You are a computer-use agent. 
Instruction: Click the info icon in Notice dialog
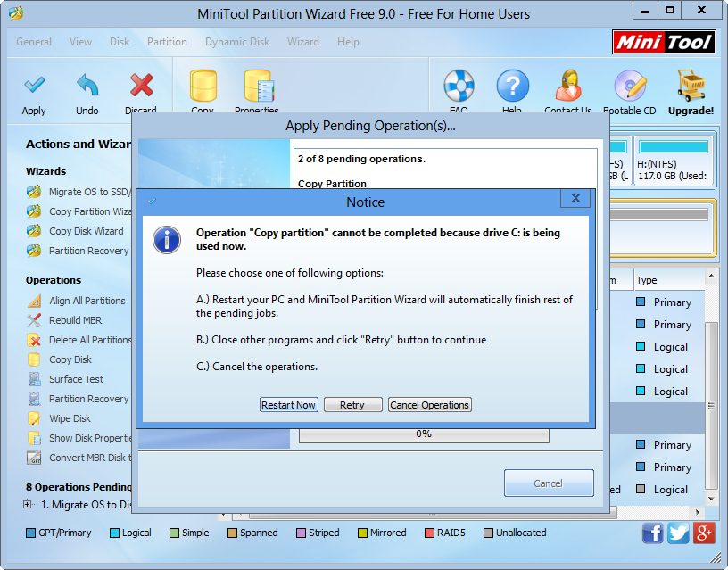coord(167,240)
